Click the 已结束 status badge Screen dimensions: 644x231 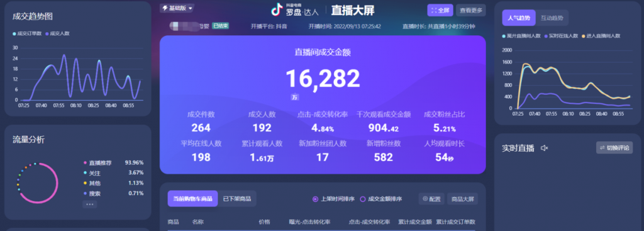[x=221, y=26]
